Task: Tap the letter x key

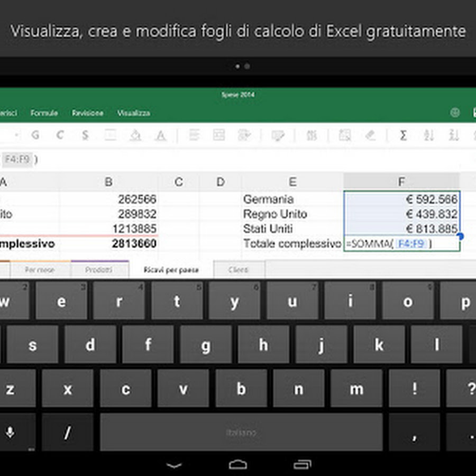Action: click(68, 388)
